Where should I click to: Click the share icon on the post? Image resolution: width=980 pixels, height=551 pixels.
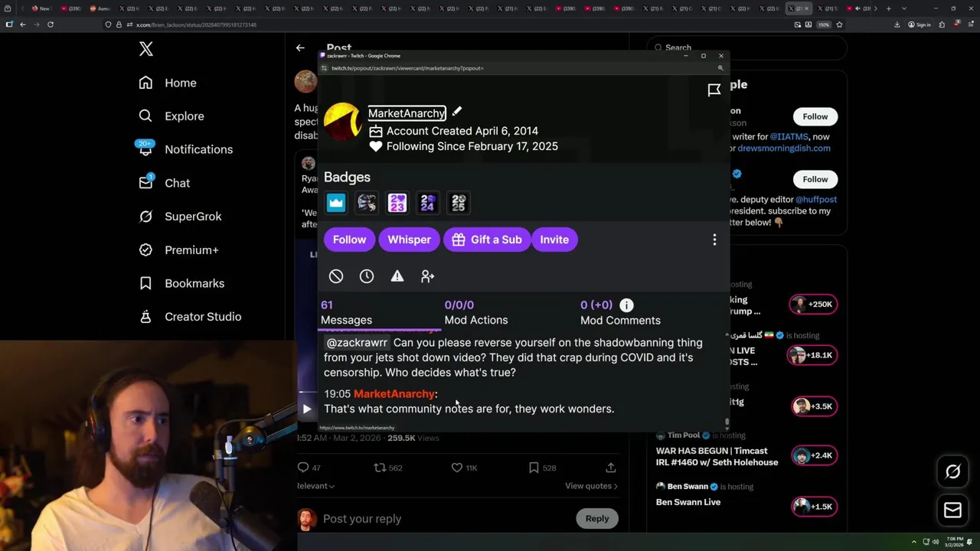(611, 468)
